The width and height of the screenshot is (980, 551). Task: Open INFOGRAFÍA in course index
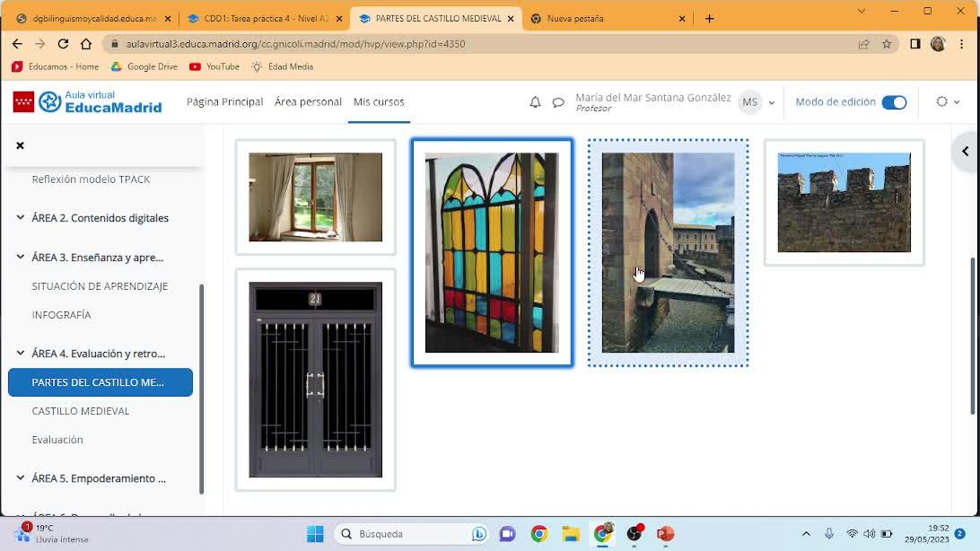click(61, 315)
